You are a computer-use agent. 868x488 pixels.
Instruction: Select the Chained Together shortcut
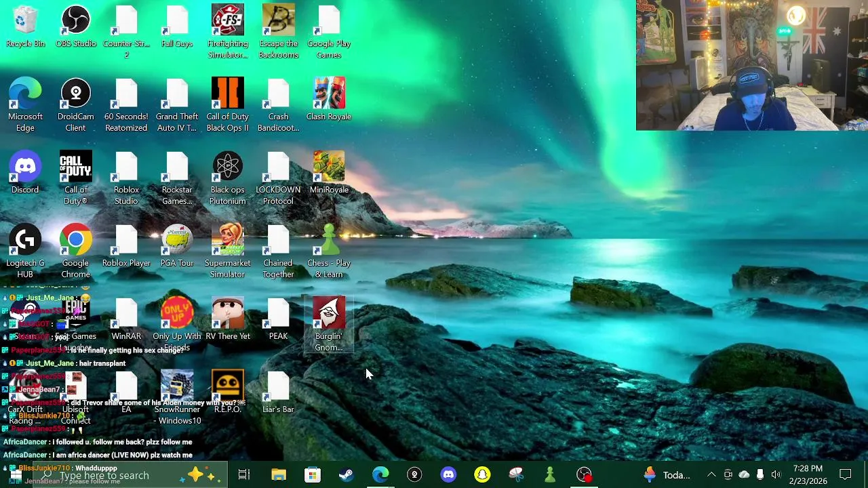(278, 251)
